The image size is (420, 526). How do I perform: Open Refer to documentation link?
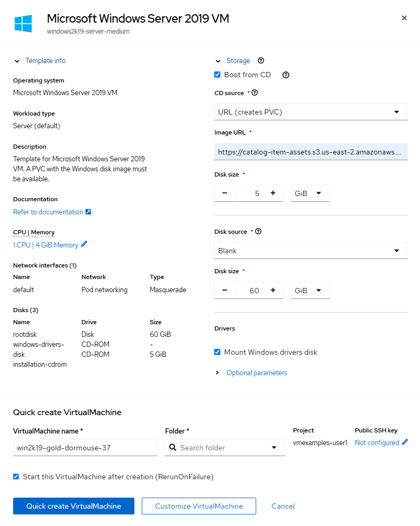[x=48, y=212]
